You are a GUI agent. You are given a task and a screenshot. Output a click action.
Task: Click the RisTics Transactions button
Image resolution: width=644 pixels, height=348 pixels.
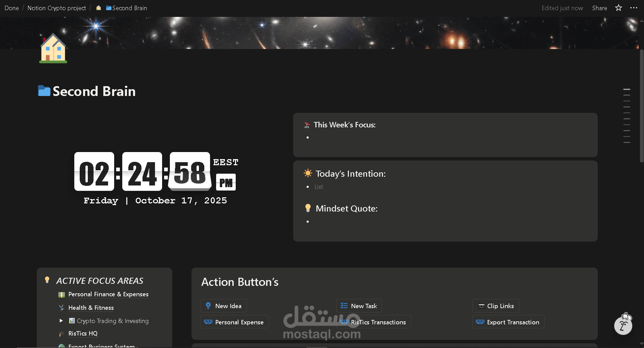(x=374, y=322)
